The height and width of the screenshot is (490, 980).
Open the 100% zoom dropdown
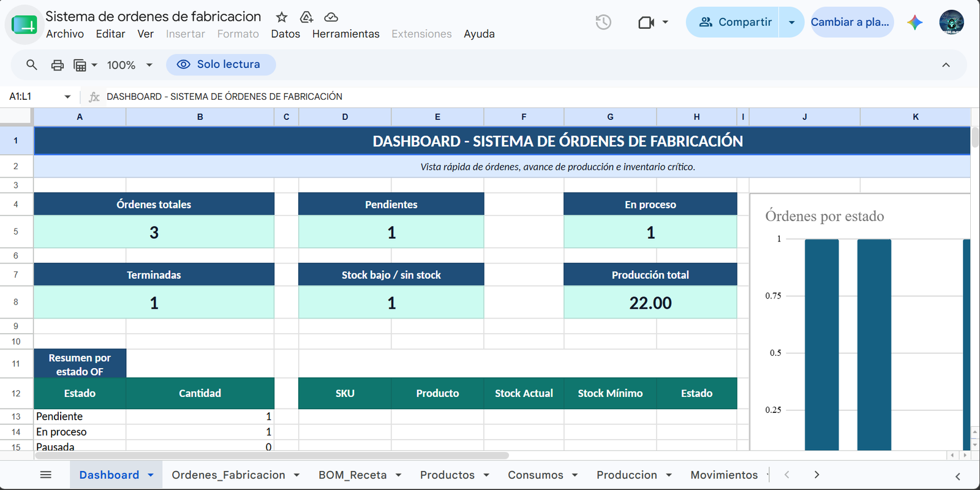[x=130, y=65]
